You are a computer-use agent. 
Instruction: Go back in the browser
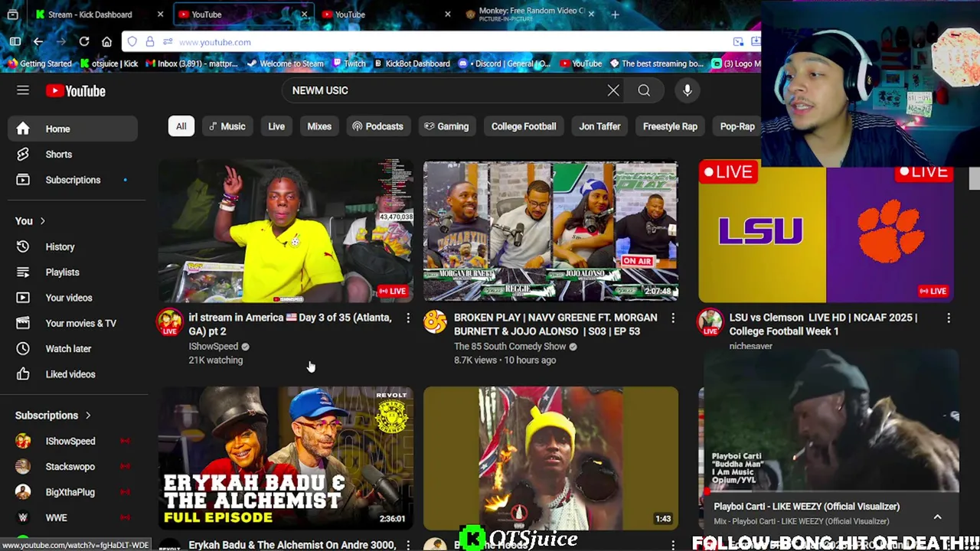pyautogui.click(x=38, y=42)
